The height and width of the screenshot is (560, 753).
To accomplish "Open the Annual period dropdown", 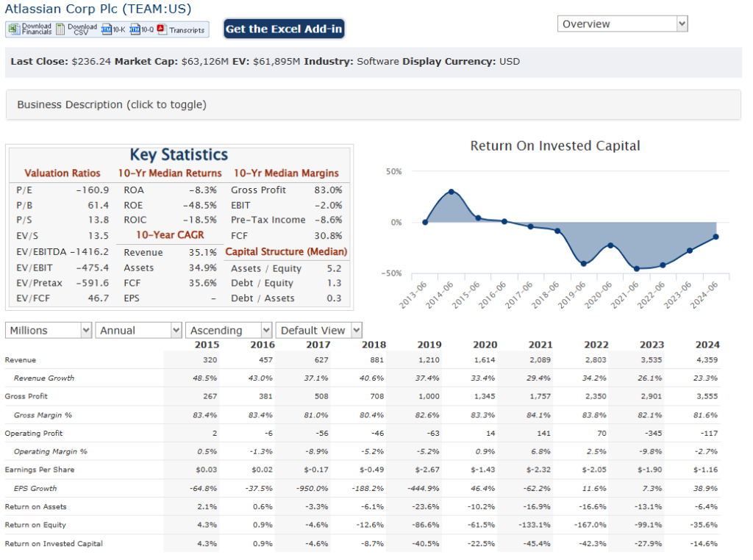I will [x=138, y=330].
